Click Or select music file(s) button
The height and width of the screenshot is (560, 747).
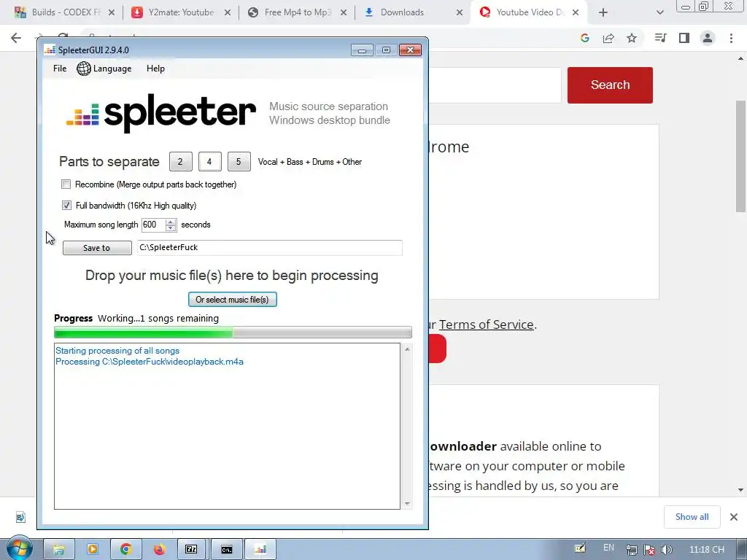point(233,300)
